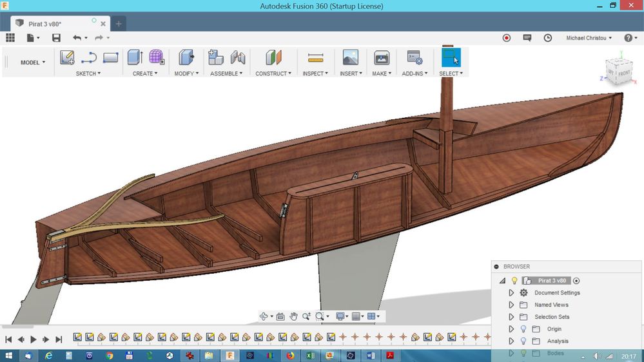The image size is (644, 362).
Task: Activate the Select tool icon
Action: click(451, 57)
